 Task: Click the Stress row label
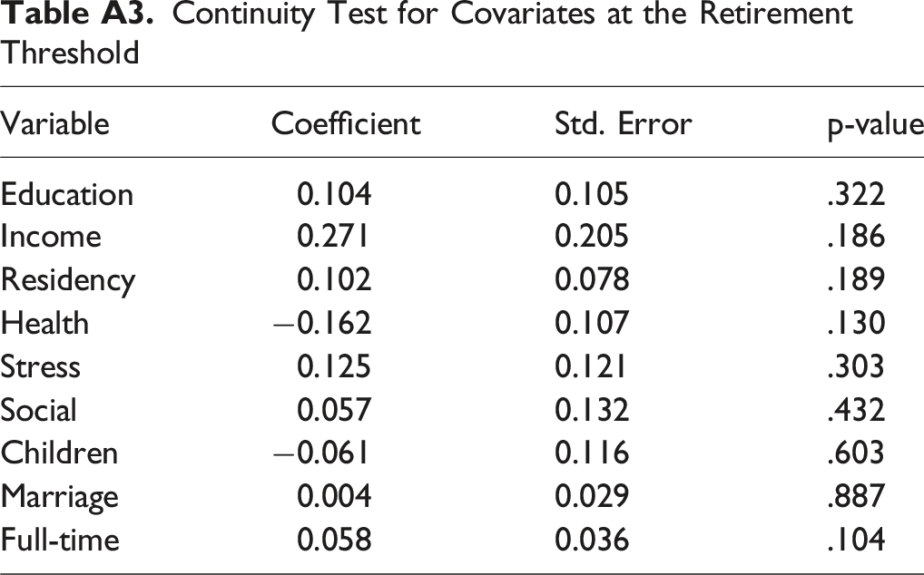[40, 366]
